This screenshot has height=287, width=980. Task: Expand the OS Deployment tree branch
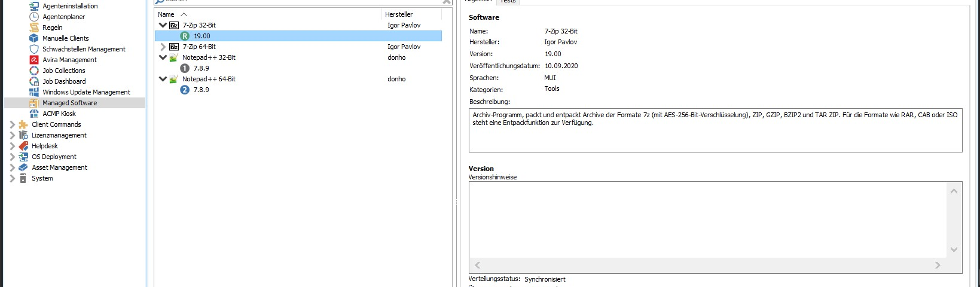(12, 157)
